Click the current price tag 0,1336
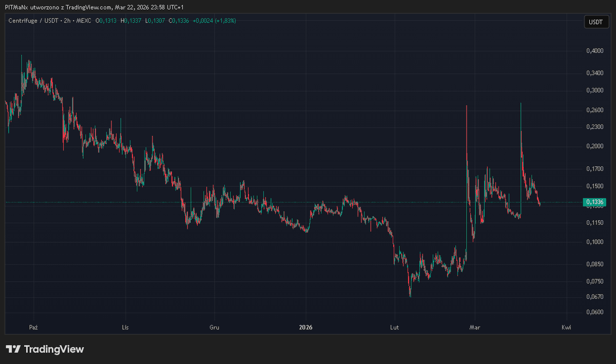The image size is (616, 364). click(595, 202)
